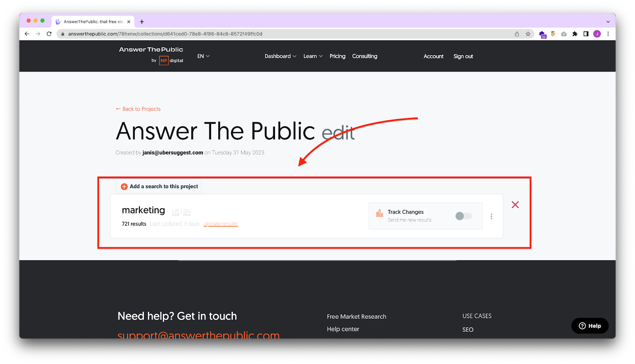
Task: Click the EN language tag next to marketing
Action: (187, 212)
